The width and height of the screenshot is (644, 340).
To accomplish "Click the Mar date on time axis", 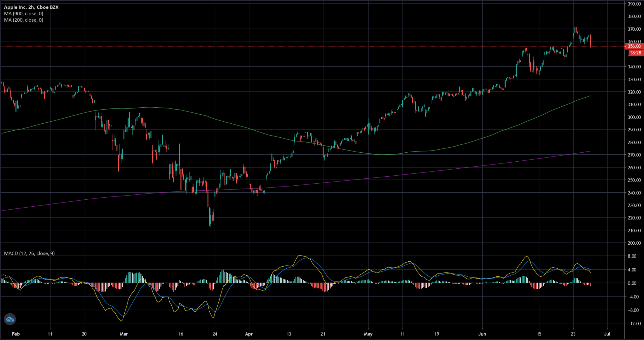I will point(124,334).
